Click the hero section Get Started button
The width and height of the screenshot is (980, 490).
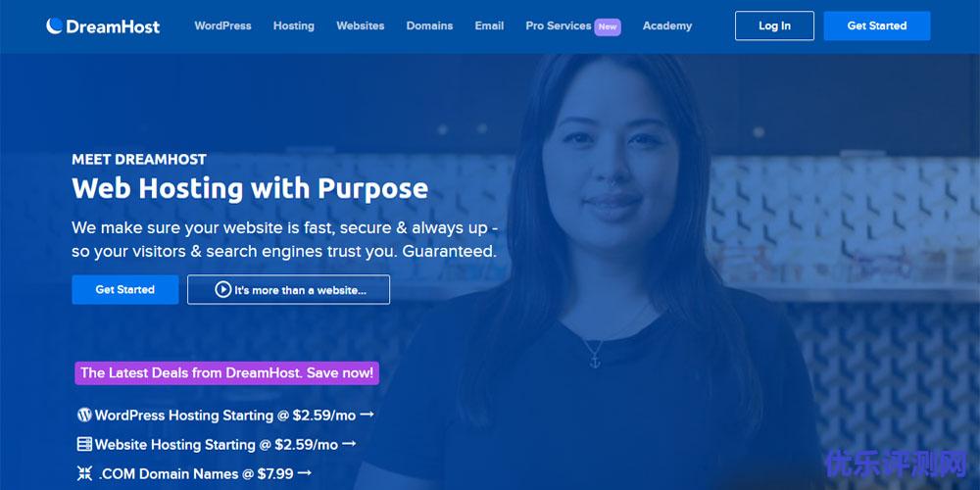[125, 289]
